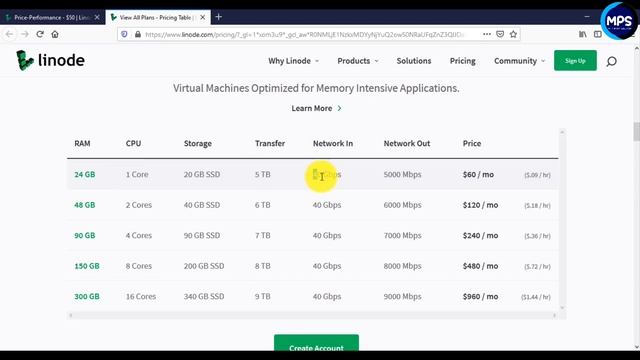The width and height of the screenshot is (640, 360).
Task: Click the $120 / mo price
Action: tap(480, 205)
